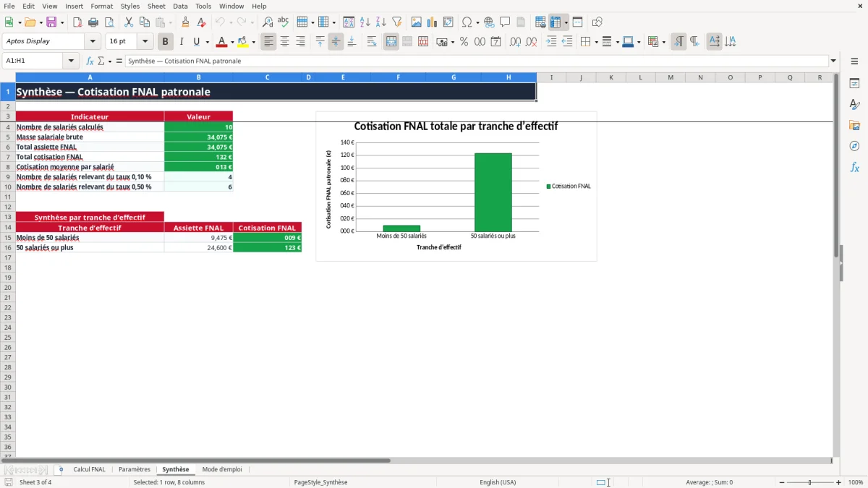Viewport: 868px width, 488px height.
Task: Click the Clone Formatting paintbrush icon
Action: point(186,22)
